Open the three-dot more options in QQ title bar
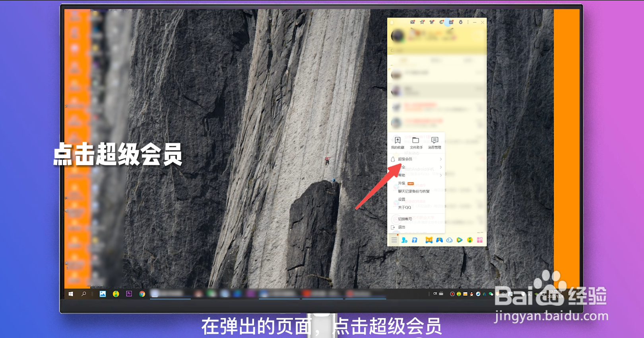This screenshot has height=338, width=644. (x=468, y=22)
